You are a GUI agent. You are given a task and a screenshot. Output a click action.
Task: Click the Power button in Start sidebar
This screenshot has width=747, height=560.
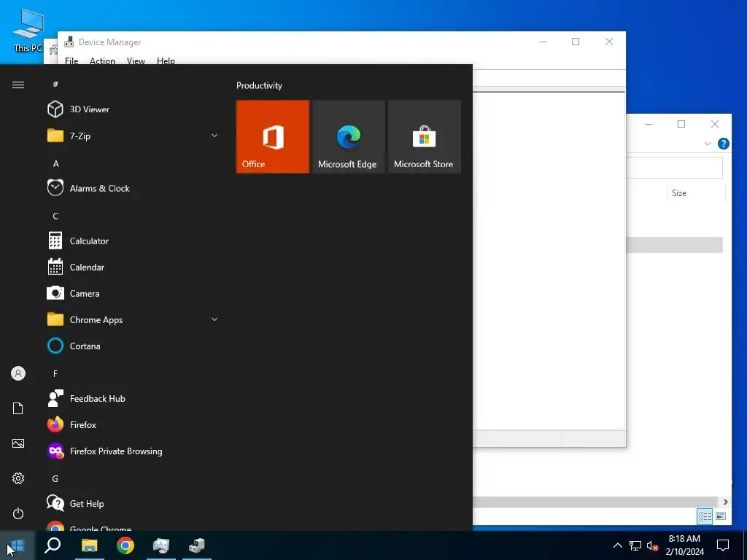point(18,513)
